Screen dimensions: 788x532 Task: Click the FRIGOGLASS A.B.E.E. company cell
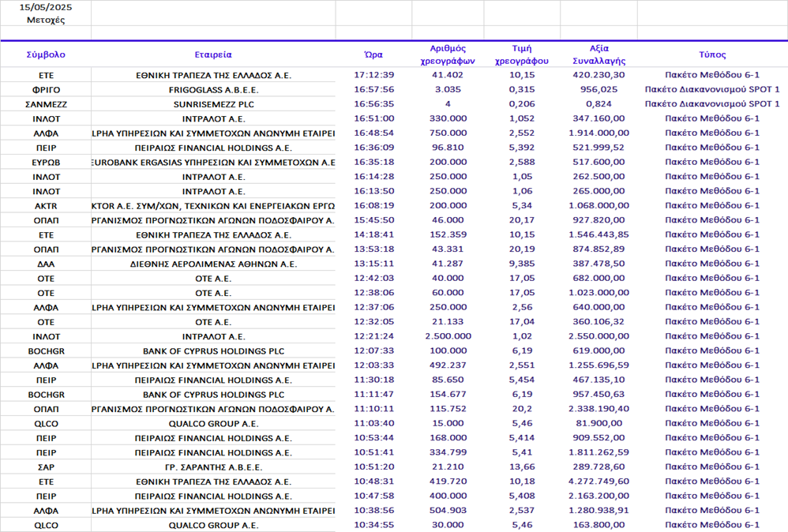[213, 90]
